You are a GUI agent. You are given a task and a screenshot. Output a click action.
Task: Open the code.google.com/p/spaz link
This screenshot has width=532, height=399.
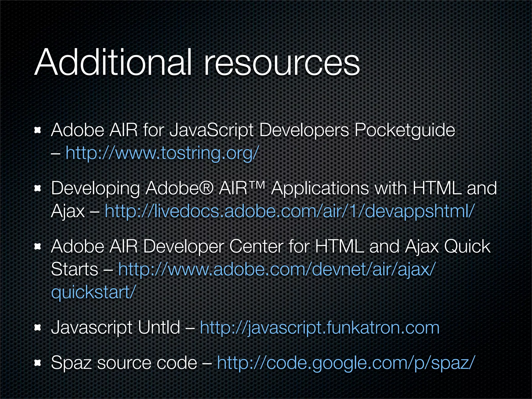346,363
